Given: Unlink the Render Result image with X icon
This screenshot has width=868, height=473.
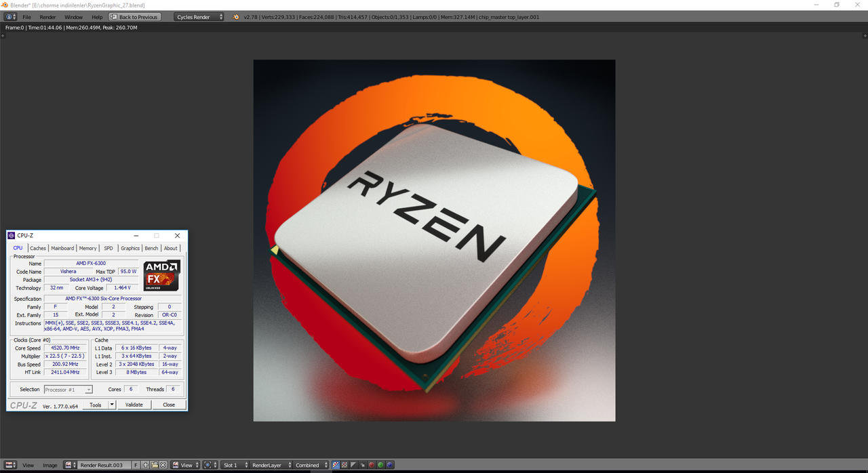Looking at the screenshot, I should pyautogui.click(x=163, y=465).
